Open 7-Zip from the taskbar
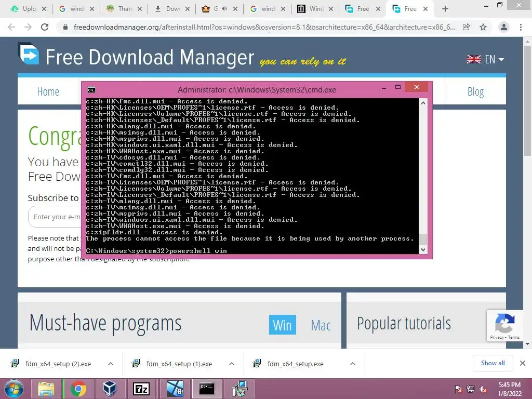Image resolution: width=532 pixels, height=399 pixels. (x=141, y=389)
